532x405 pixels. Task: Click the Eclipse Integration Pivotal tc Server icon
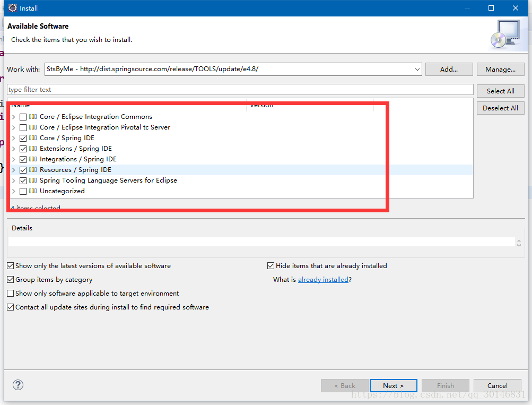(33, 127)
